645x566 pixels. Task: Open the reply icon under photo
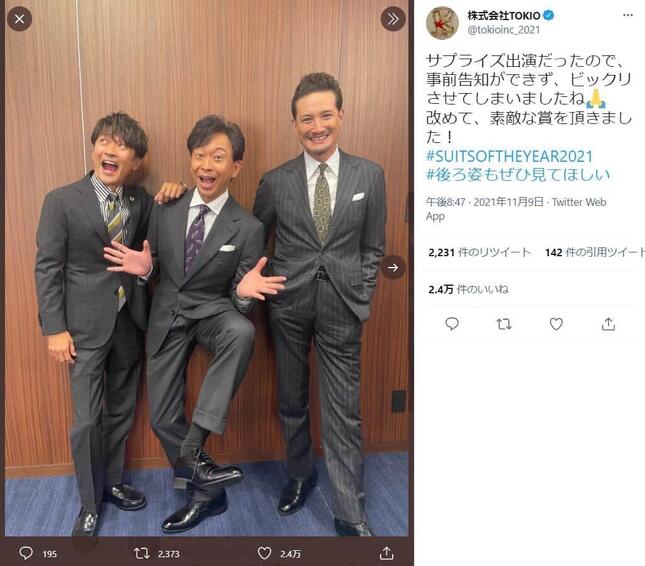click(26, 553)
